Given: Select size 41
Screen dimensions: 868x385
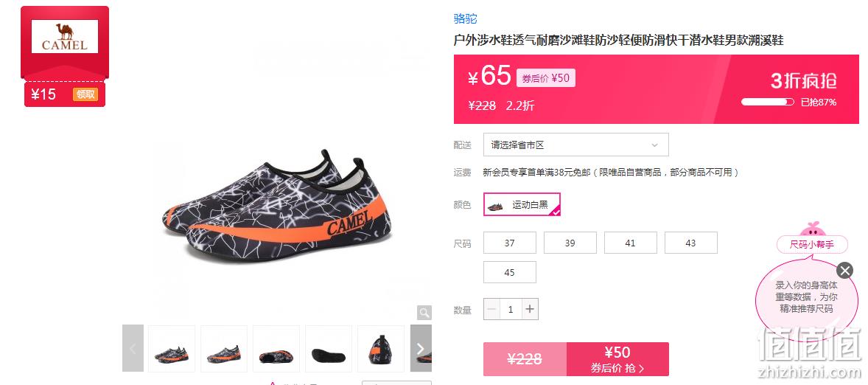Looking at the screenshot, I should point(631,243).
